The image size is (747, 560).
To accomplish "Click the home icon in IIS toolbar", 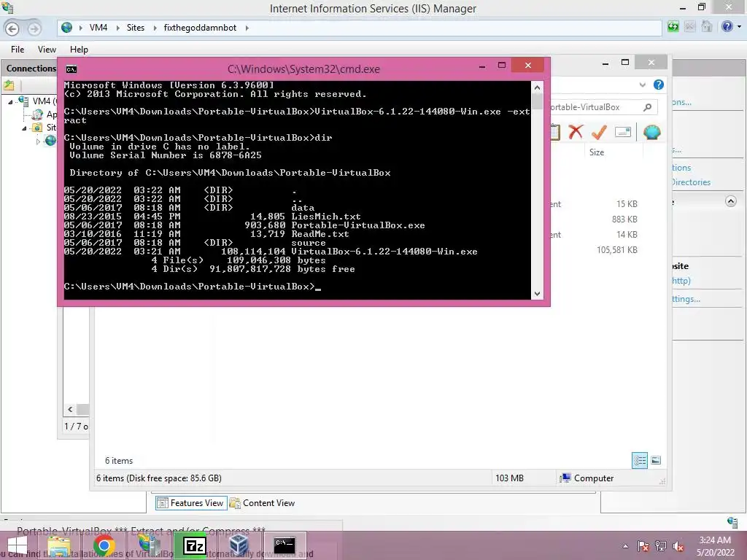I will click(706, 27).
